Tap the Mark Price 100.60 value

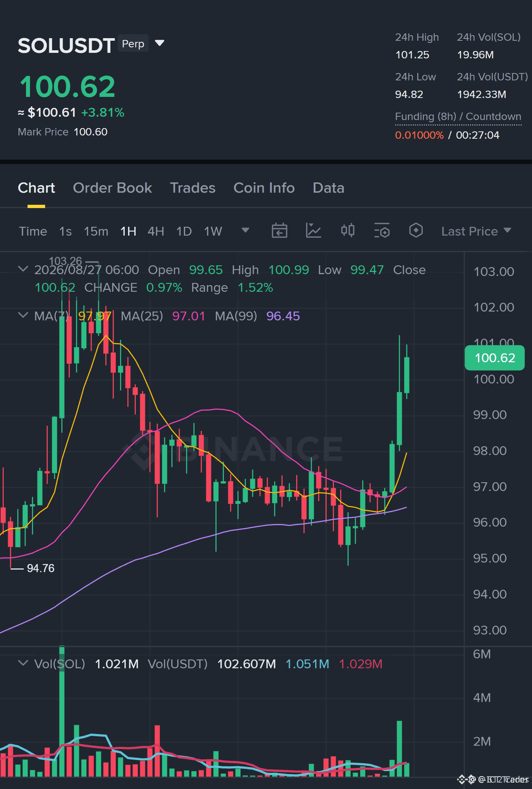(90, 132)
